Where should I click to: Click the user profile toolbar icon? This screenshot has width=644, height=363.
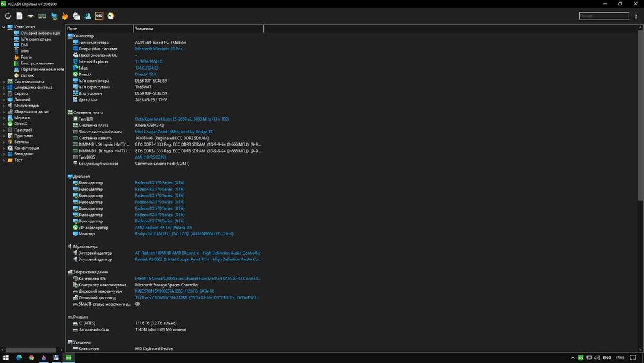tap(88, 16)
